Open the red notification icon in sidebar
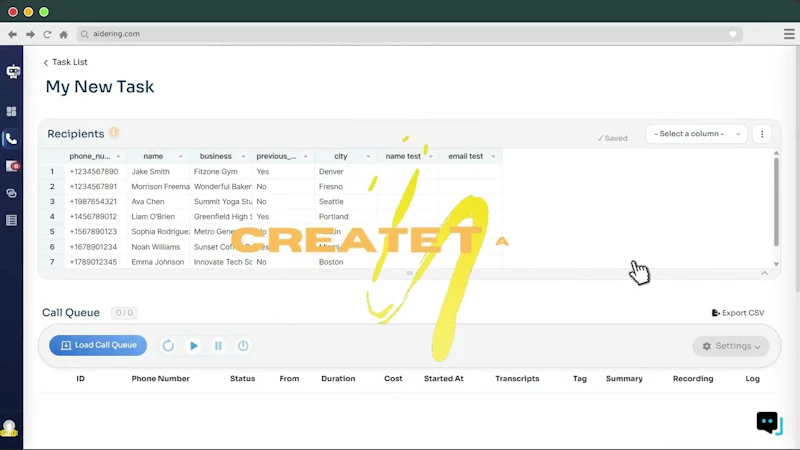The width and height of the screenshot is (800, 450). (x=12, y=166)
